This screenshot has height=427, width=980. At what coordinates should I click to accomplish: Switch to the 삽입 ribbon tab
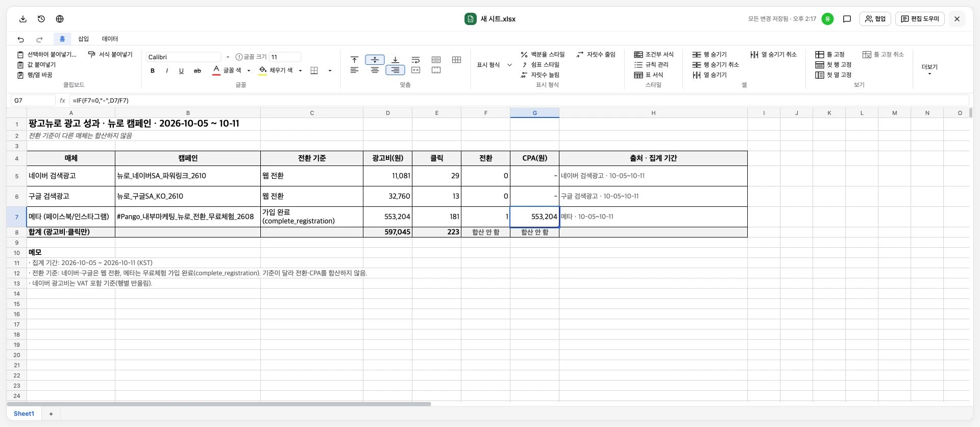point(83,39)
